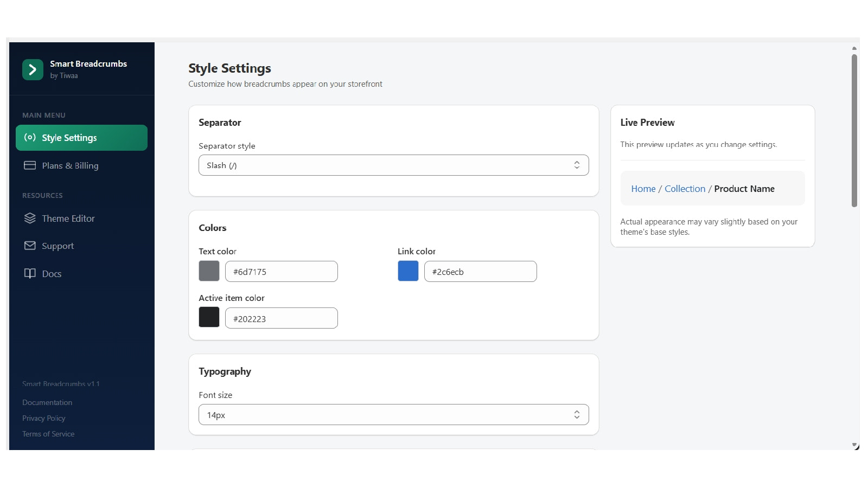Screen dimensions: 868x488
Task: Click the Support envelope icon
Action: point(30,246)
